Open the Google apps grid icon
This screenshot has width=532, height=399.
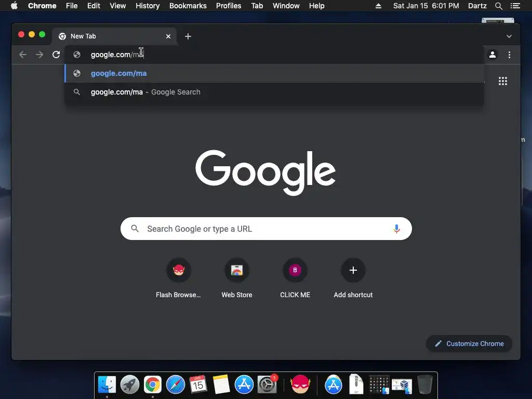point(502,81)
